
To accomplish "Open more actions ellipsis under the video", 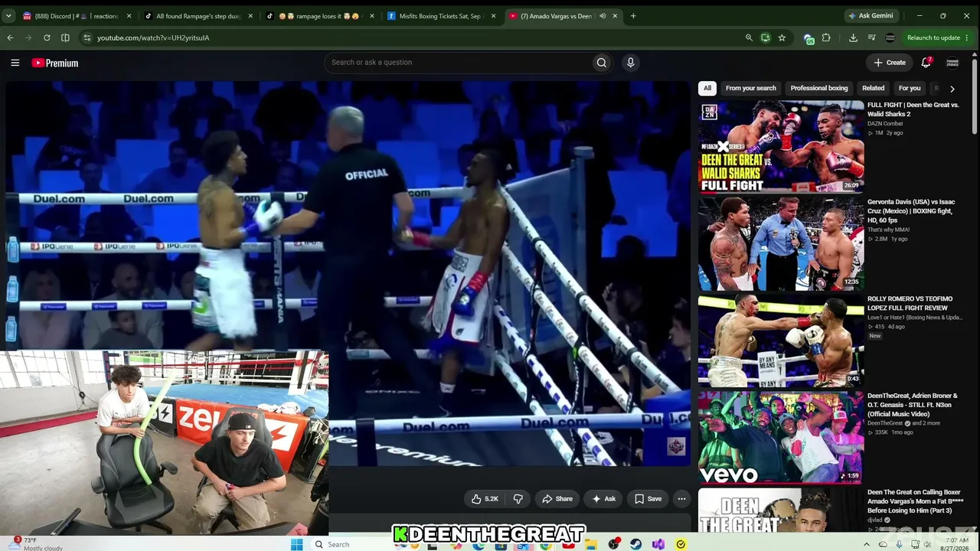I will [x=681, y=499].
